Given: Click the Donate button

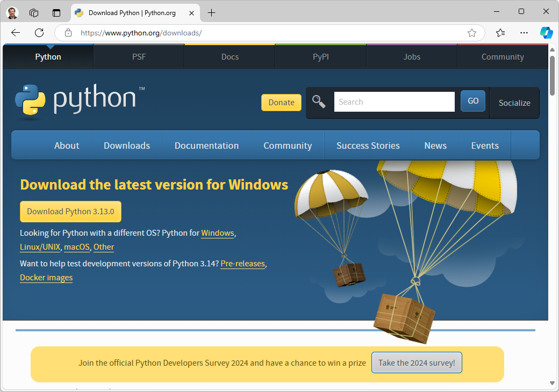Looking at the screenshot, I should pos(281,103).
